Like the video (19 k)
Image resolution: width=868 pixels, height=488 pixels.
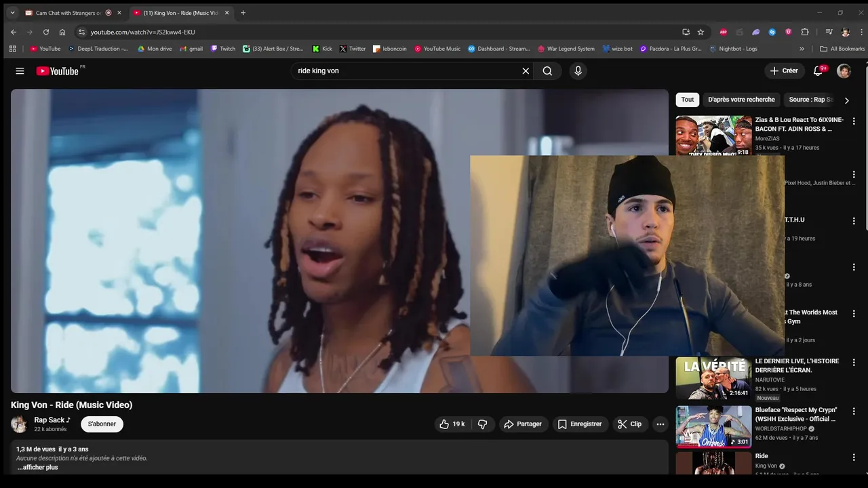pos(452,424)
